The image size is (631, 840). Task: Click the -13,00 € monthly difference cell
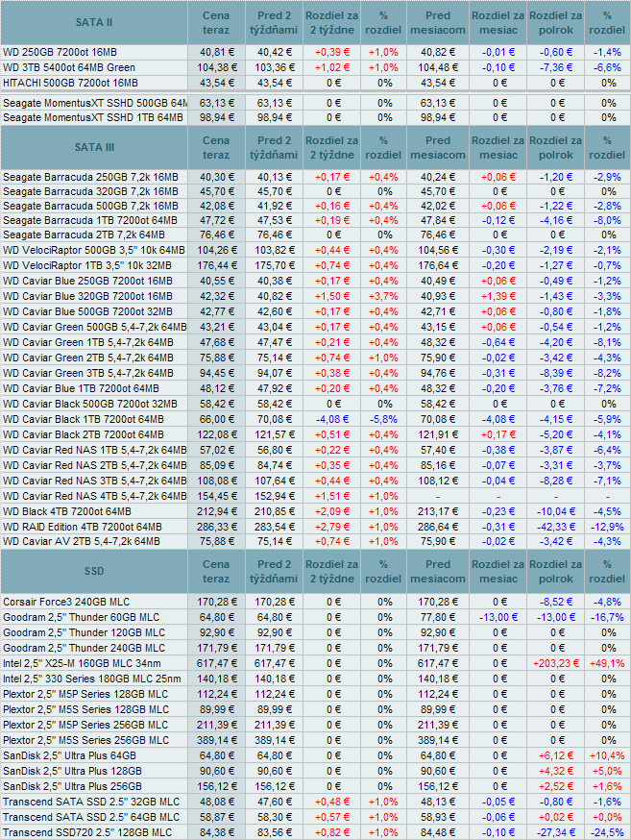(x=498, y=617)
